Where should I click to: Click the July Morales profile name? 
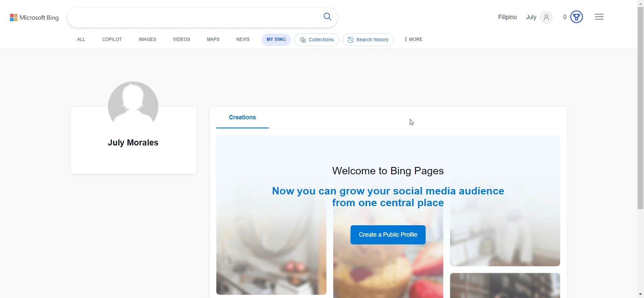(133, 142)
